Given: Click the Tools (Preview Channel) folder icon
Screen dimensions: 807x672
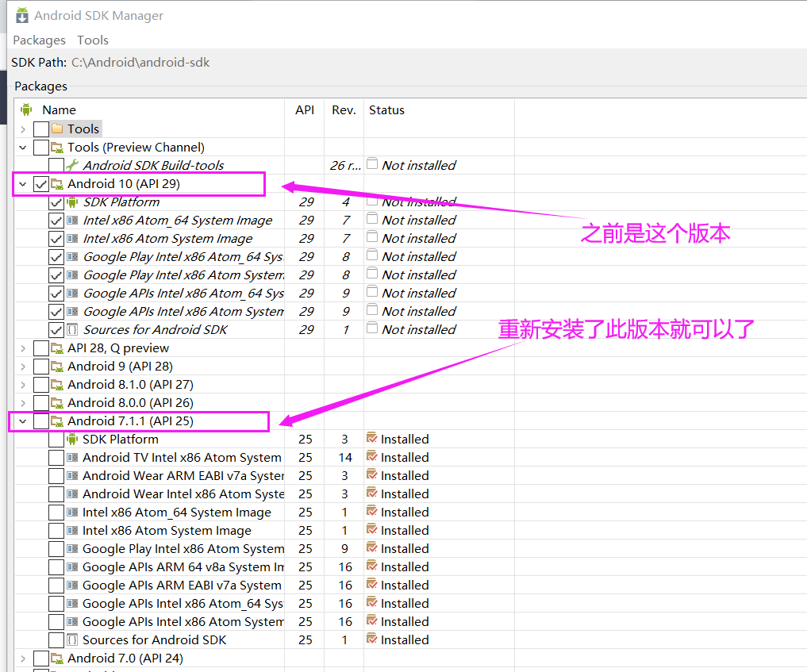Looking at the screenshot, I should (x=57, y=148).
